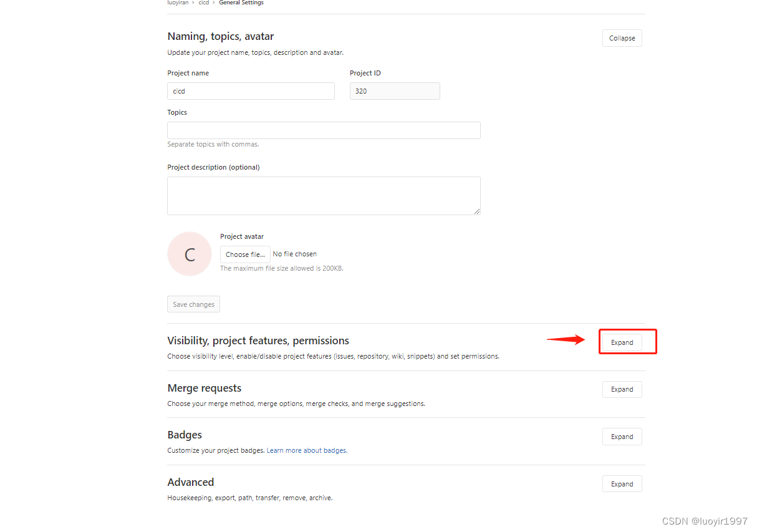
Task: Click the No file chosen text
Action: tap(295, 254)
